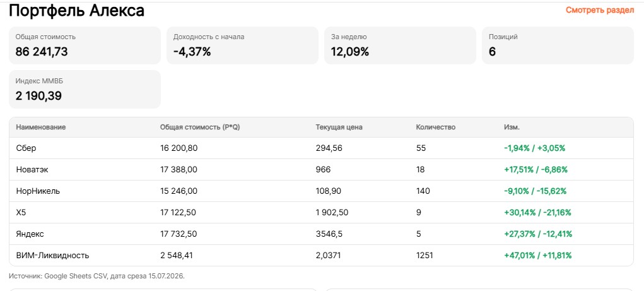Click the Сбер total value 16 200,80
Image resolution: width=644 pixels, height=291 pixels.
(x=179, y=148)
